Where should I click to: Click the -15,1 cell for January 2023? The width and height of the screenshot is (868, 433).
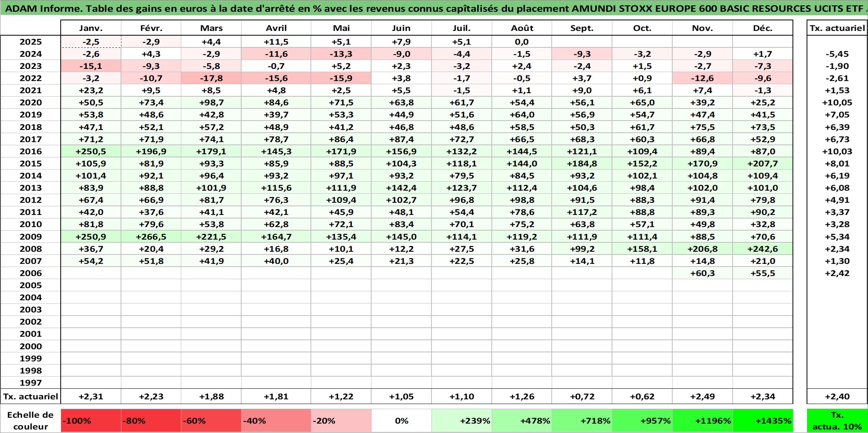click(x=91, y=66)
